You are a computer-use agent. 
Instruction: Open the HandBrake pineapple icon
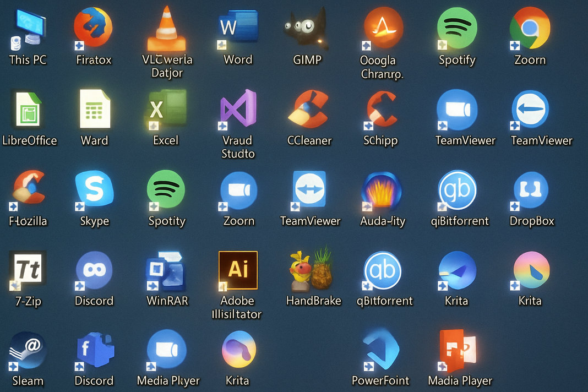[x=311, y=269]
